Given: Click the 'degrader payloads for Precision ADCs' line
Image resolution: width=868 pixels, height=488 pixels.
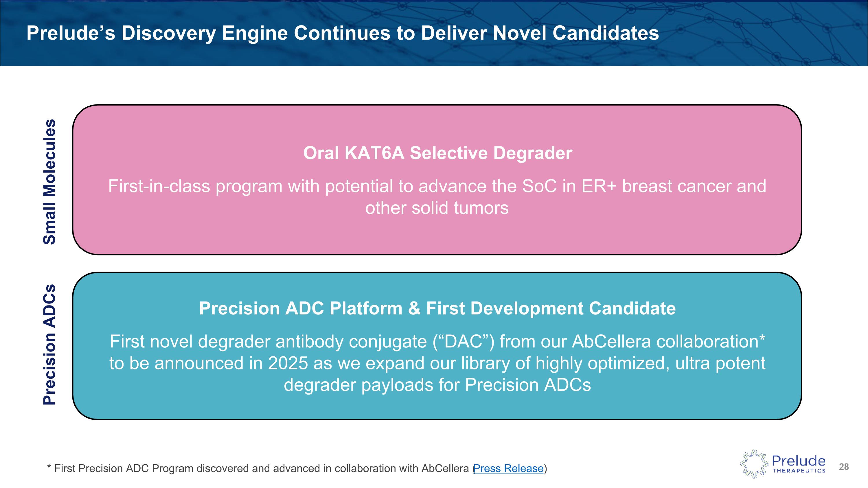Looking at the screenshot, I should click(x=437, y=385).
